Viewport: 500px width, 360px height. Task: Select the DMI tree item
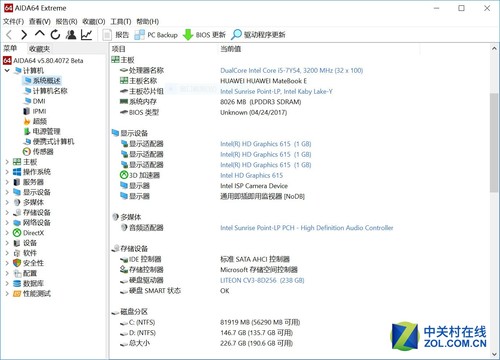click(35, 101)
